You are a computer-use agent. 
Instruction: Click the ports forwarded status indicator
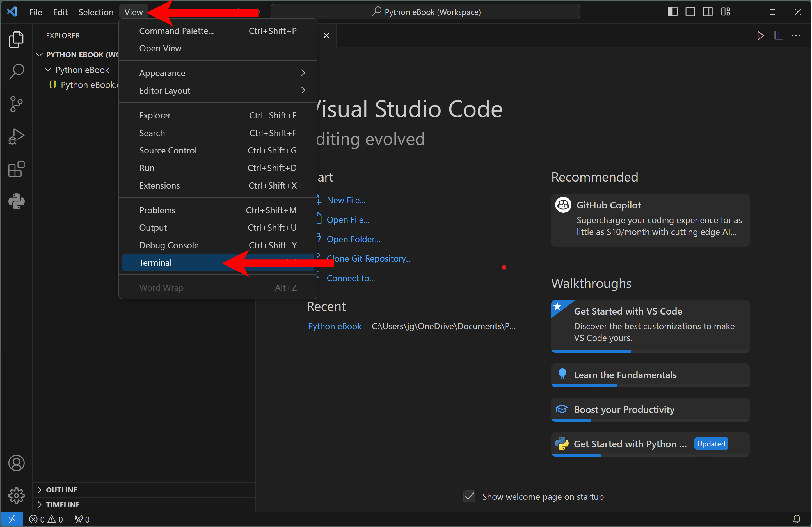82,519
